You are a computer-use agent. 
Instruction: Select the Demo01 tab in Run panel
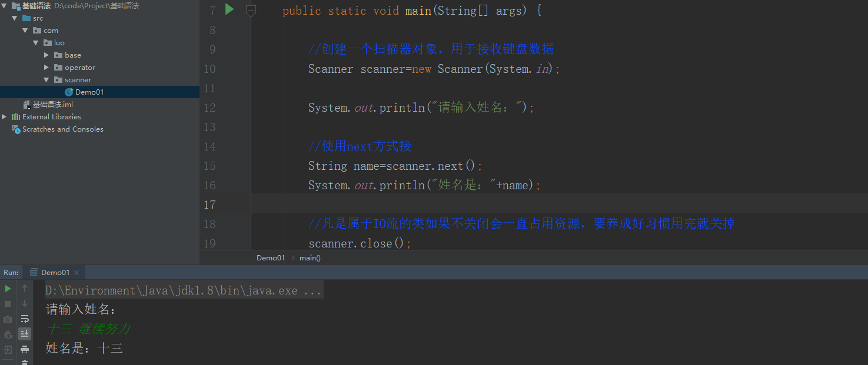(55, 273)
